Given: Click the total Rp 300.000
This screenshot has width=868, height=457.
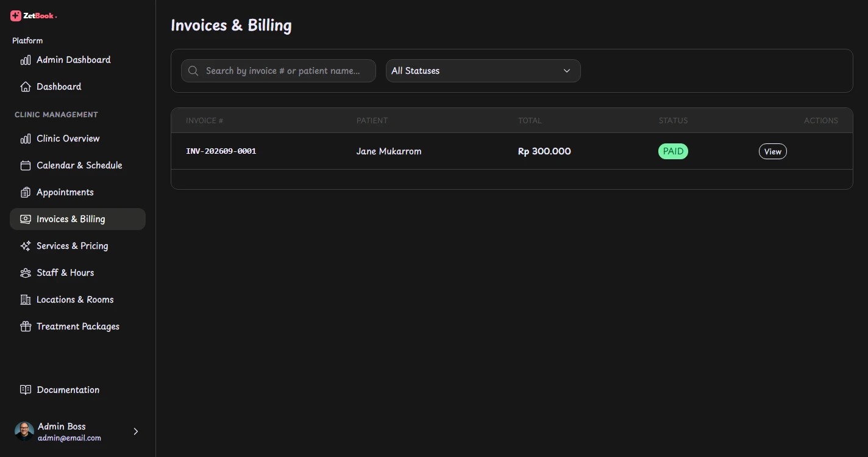Looking at the screenshot, I should 544,151.
